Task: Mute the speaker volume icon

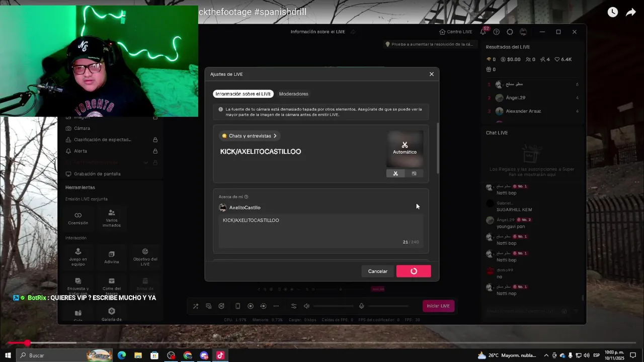Action: pyautogui.click(x=306, y=306)
